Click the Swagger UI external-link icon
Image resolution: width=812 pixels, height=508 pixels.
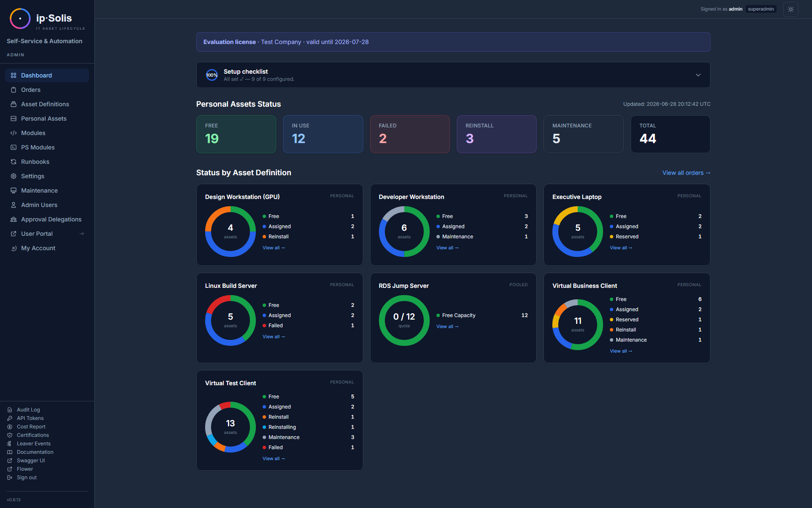click(10, 461)
